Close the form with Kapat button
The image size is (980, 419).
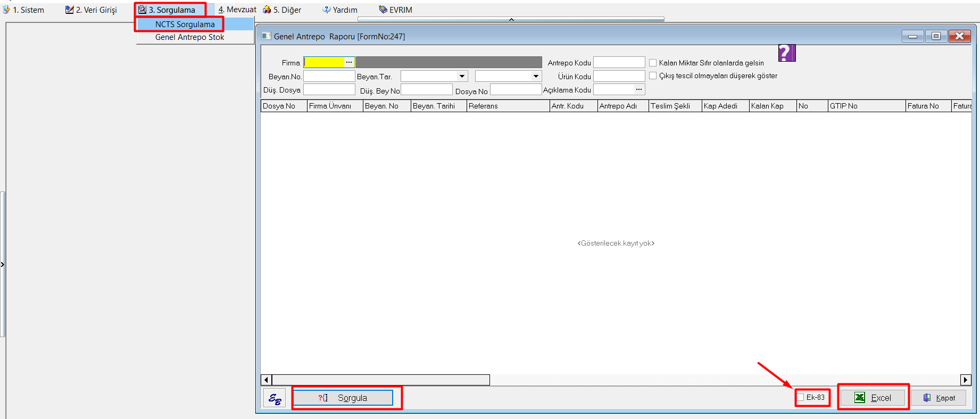coord(939,398)
